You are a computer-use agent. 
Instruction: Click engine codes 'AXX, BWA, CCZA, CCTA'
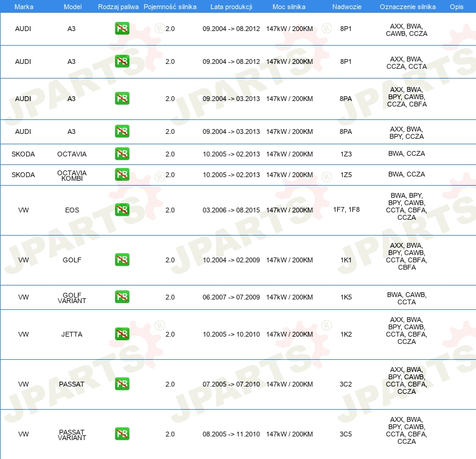407,63
